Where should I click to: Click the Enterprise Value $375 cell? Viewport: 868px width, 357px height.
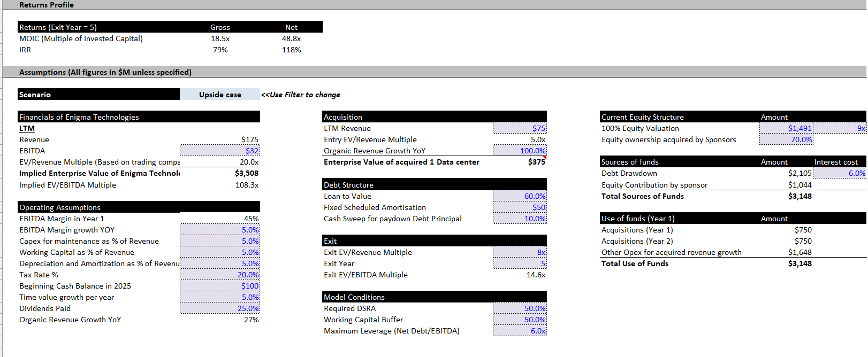(x=536, y=162)
